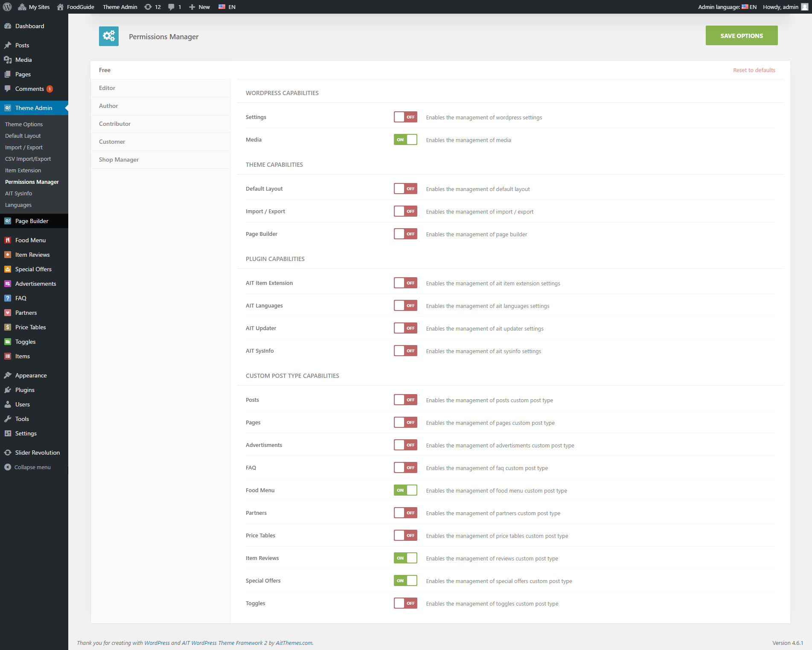This screenshot has width=812, height=650.
Task: Click the Collapse menu arrow icon
Action: (x=8, y=467)
